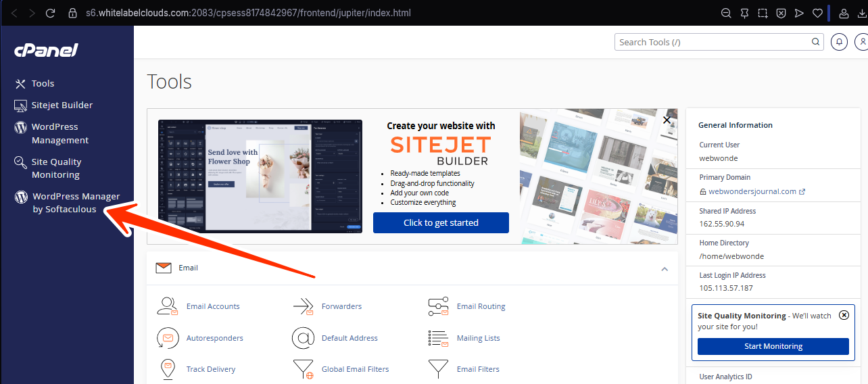Click the Shared IP Address value 162.55.90.94
Screen dimensions: 868x384
tap(721, 224)
